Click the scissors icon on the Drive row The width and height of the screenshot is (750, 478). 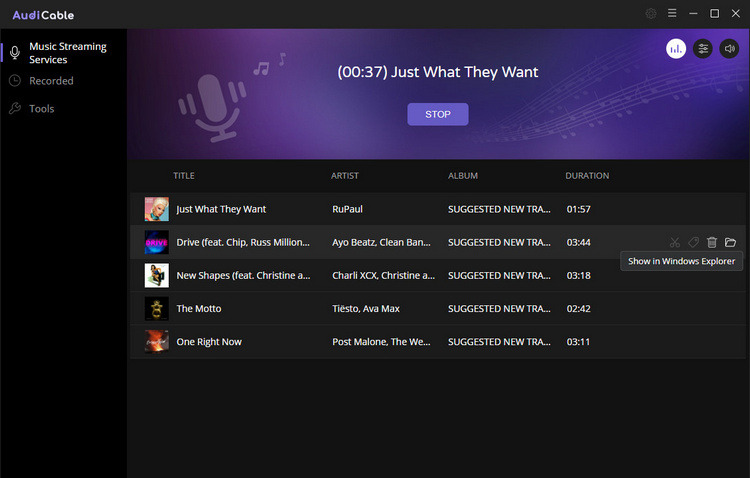coord(674,243)
